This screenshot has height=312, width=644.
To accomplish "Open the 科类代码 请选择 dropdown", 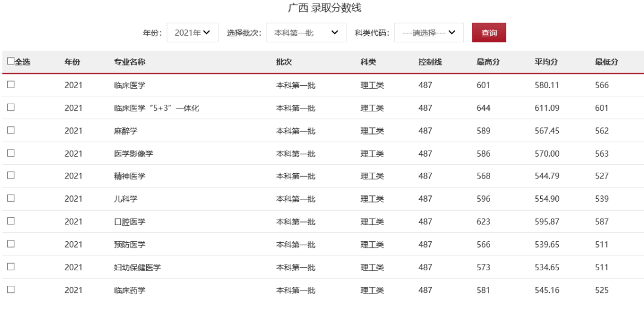I will [x=429, y=33].
